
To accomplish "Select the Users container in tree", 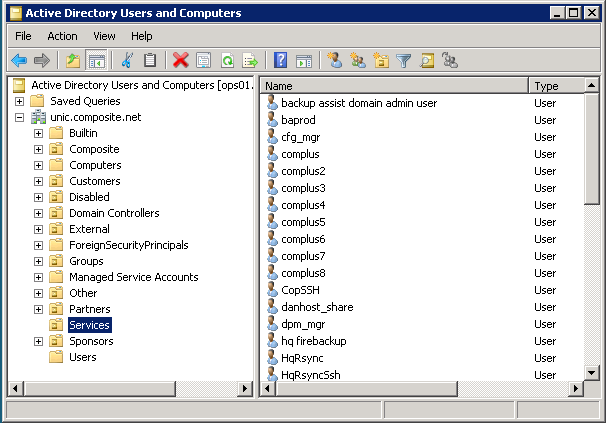I will pos(83,357).
